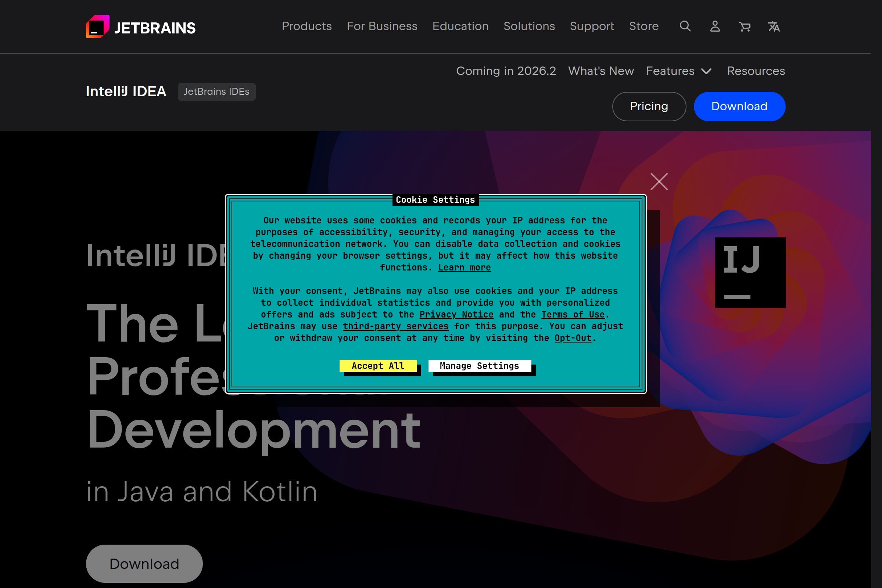
Task: Click the JetBrains logo
Action: tap(141, 26)
